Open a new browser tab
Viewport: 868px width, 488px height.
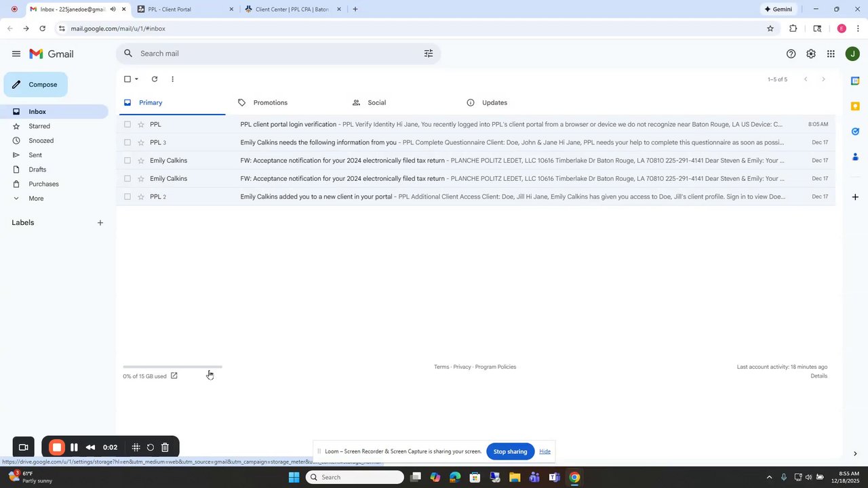click(355, 9)
